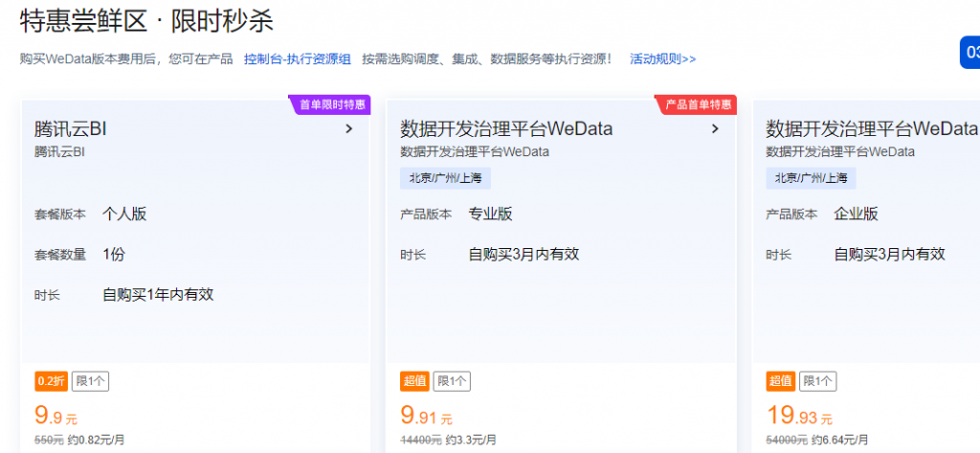Click the 1份 package quantity value
Viewport: 980px width, 453px height.
pyautogui.click(x=114, y=254)
